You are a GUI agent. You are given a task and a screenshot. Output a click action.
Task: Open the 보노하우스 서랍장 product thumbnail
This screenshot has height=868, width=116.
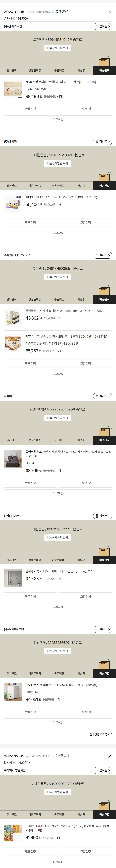coord(13,692)
